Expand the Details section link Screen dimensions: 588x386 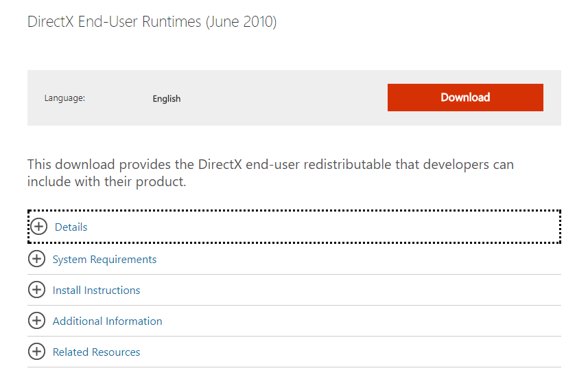tap(71, 227)
